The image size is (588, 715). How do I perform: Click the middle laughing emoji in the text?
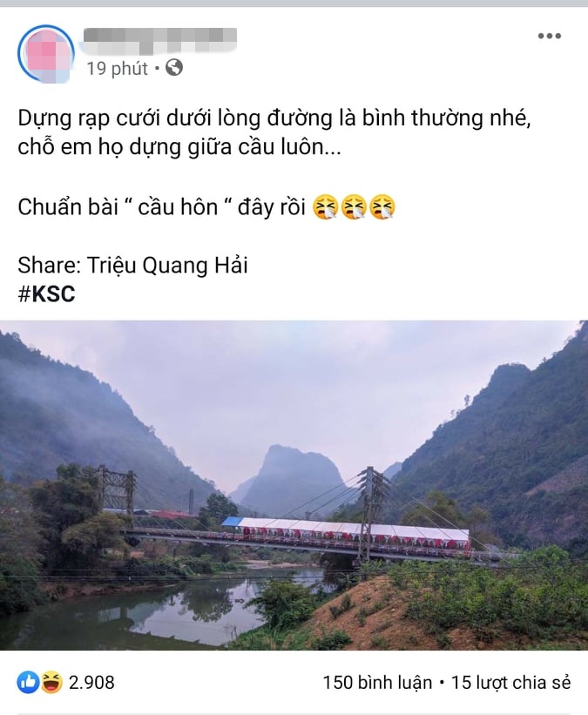click(x=354, y=207)
